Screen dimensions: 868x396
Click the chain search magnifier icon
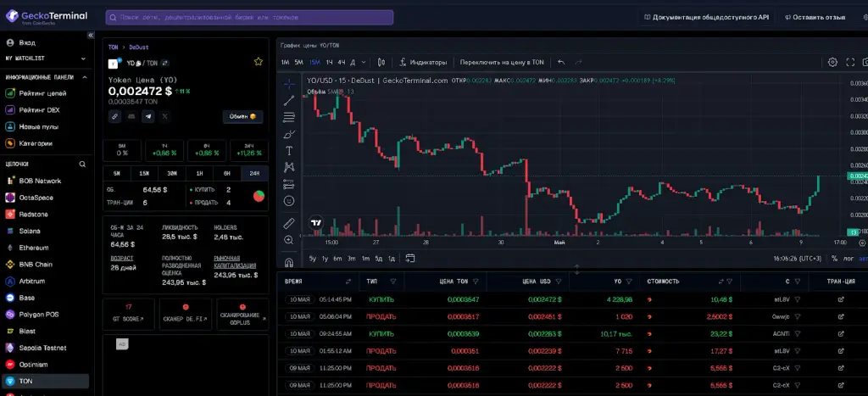tap(82, 164)
